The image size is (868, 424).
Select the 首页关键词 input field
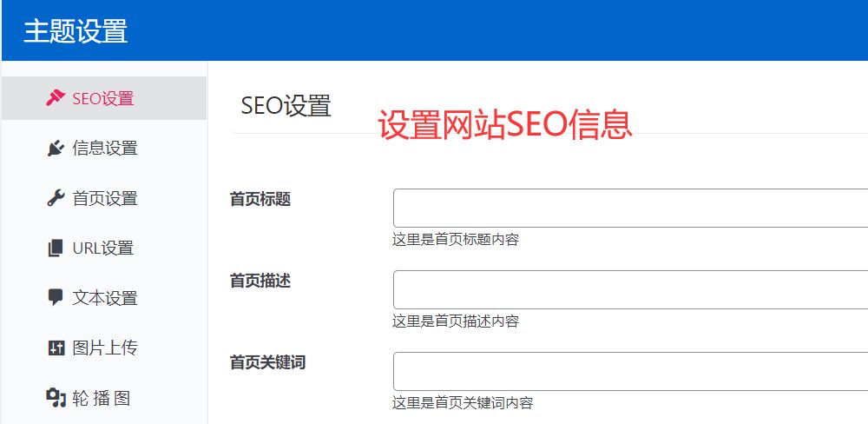(x=630, y=372)
